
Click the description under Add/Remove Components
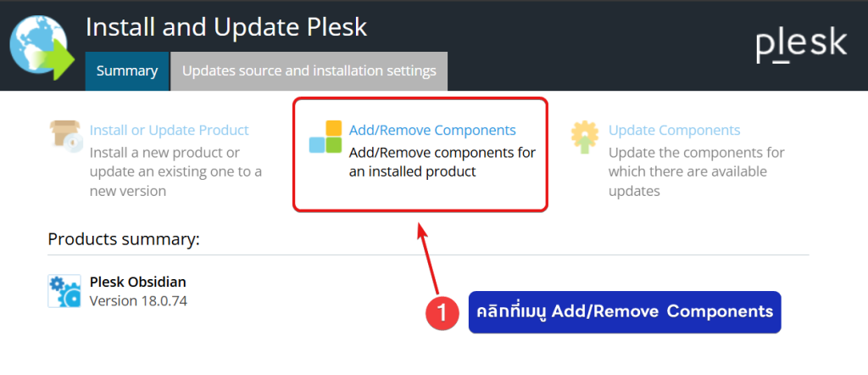[x=442, y=161]
